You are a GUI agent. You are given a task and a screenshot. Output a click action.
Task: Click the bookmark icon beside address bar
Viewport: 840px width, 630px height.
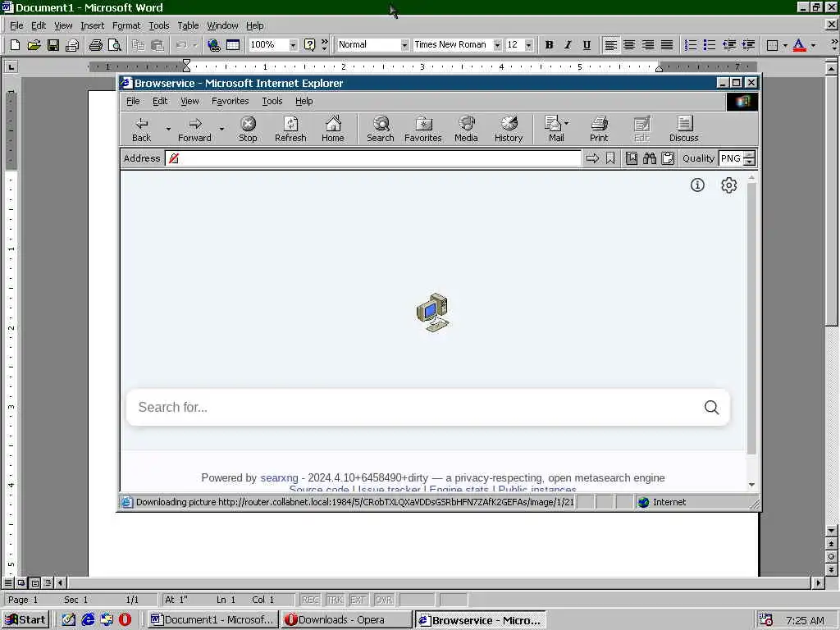click(x=610, y=158)
